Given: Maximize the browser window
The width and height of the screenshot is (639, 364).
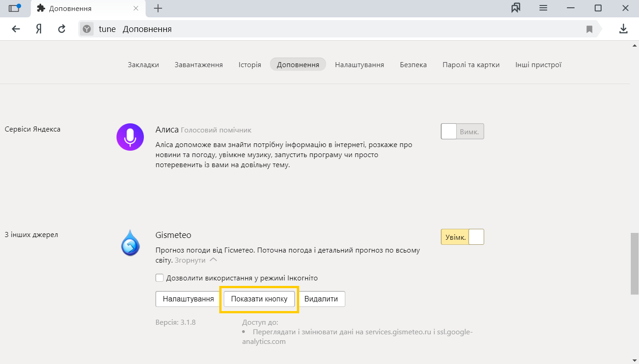Looking at the screenshot, I should coord(598,8).
